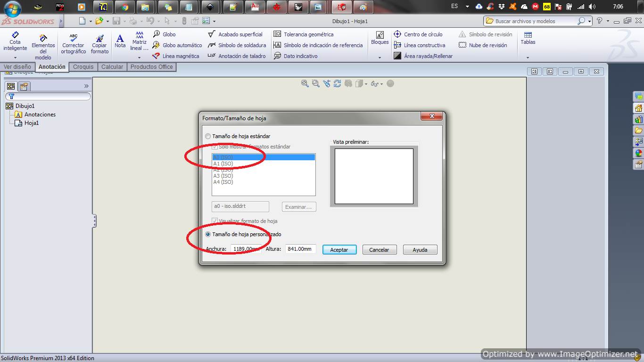Expand the Matriz lineal dropdown arrow

(139, 58)
